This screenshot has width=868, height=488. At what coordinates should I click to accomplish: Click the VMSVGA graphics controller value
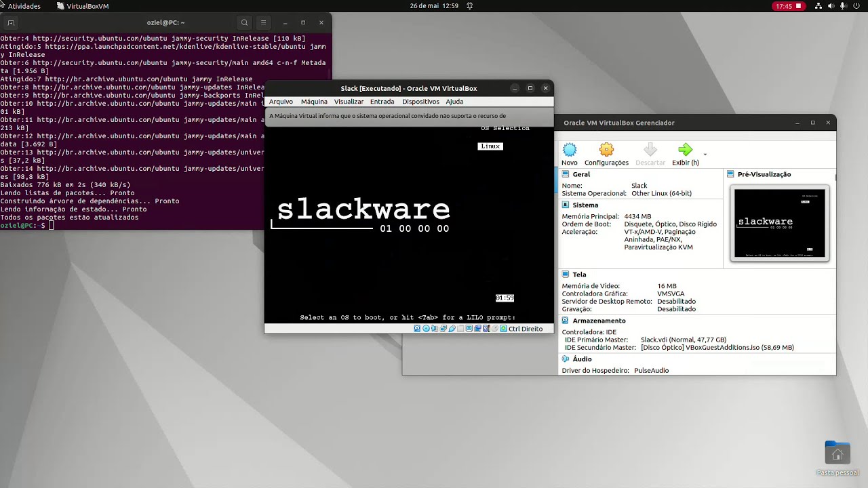tap(671, 294)
